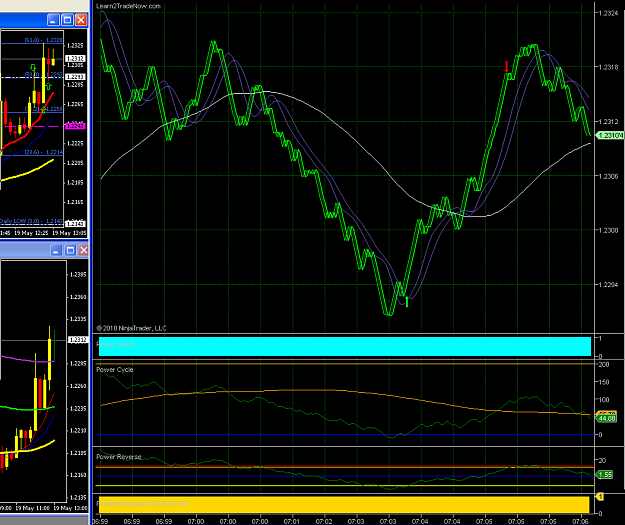The width and height of the screenshot is (625, 525).
Task: Click the '© 2010 NinjaTrader, LLC' text
Action: tap(131, 328)
